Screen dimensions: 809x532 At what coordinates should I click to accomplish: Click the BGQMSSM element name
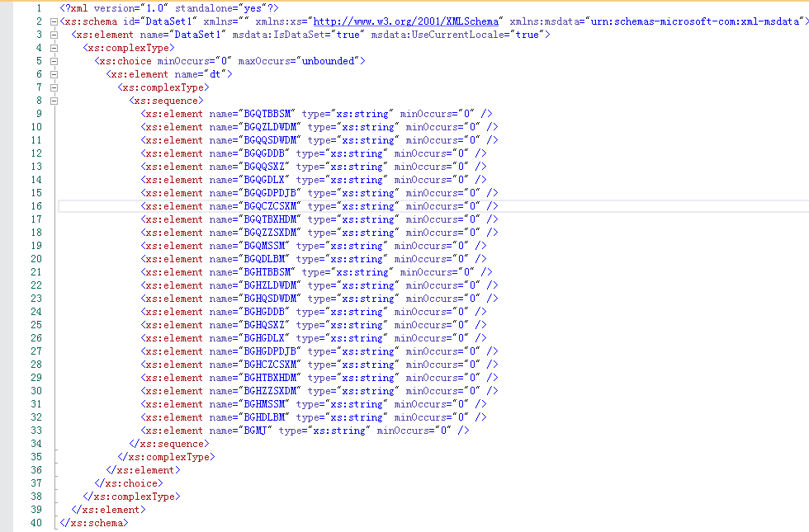(264, 246)
